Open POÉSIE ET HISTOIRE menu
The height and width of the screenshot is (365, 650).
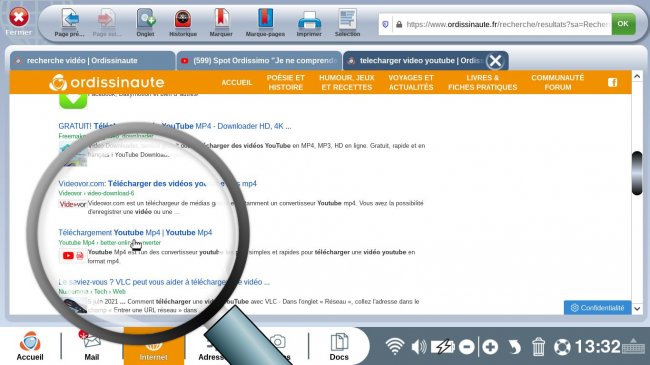pos(286,82)
